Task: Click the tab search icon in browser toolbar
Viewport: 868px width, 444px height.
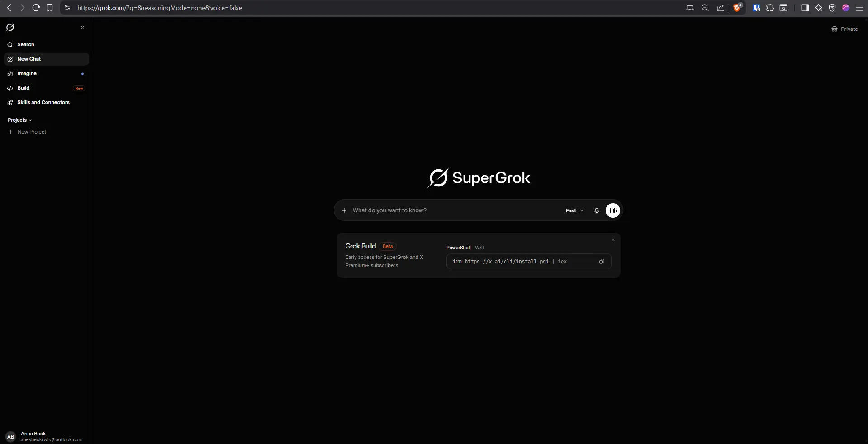Action: pyautogui.click(x=783, y=8)
